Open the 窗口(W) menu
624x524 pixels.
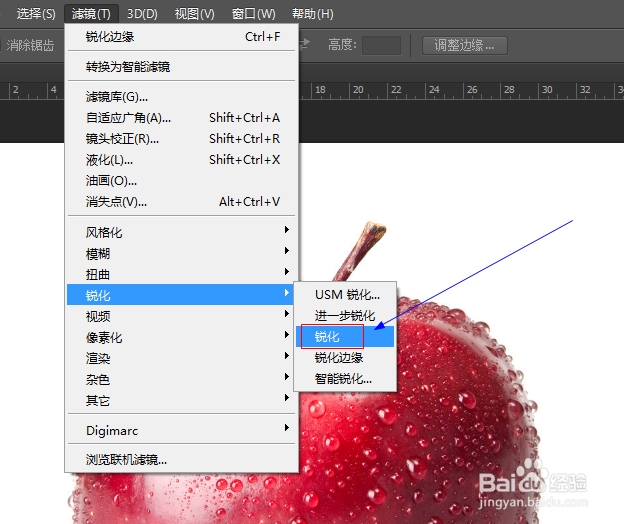[254, 14]
